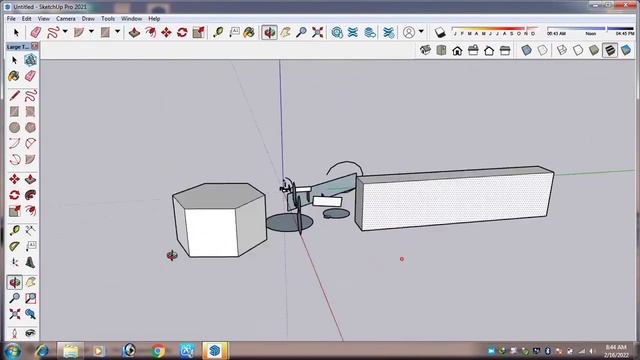Enable Shaded face style

(x=594, y=50)
